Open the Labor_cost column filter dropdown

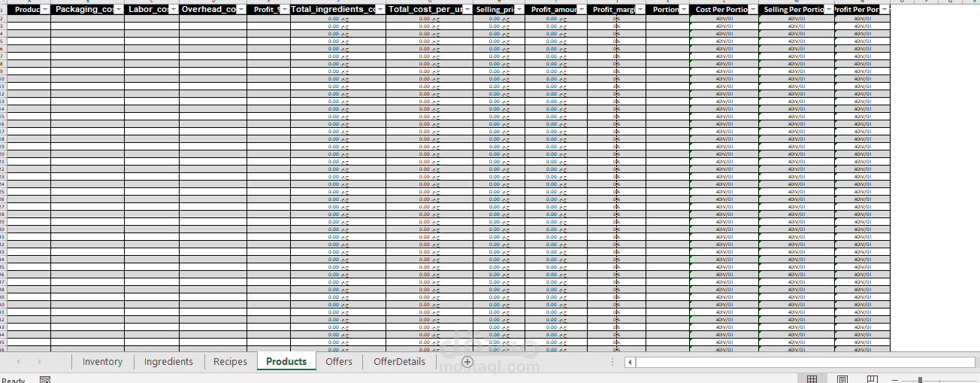pos(174,10)
